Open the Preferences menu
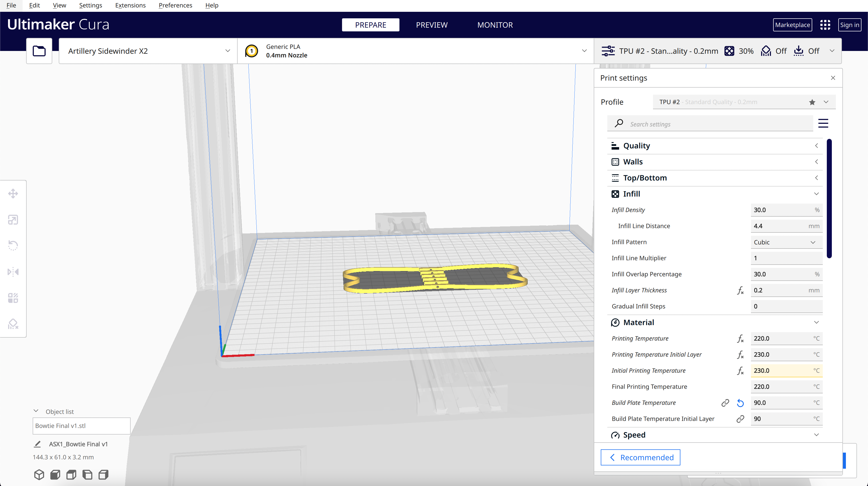 coord(175,5)
